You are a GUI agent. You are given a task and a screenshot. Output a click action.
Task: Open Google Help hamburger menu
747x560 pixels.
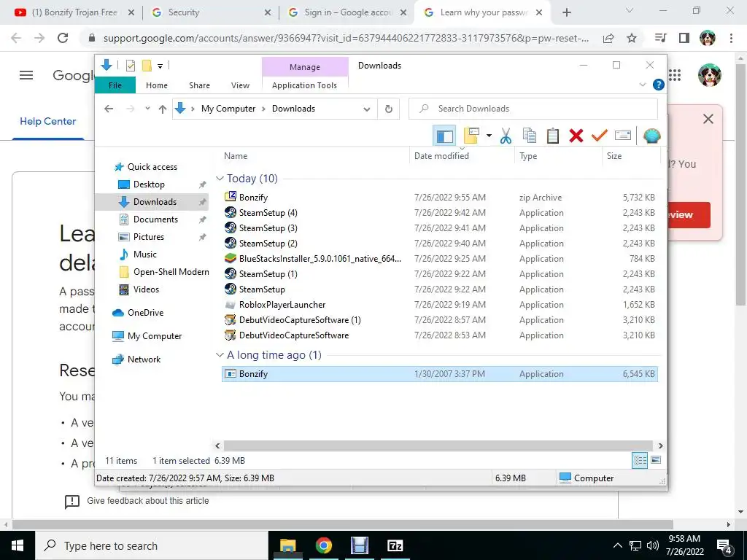pos(26,75)
